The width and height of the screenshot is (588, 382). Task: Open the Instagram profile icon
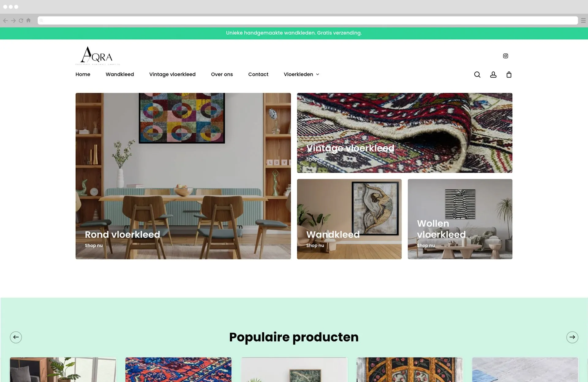pos(506,56)
